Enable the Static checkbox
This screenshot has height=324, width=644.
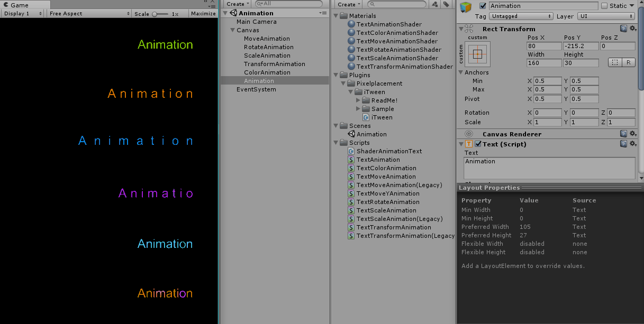click(604, 6)
